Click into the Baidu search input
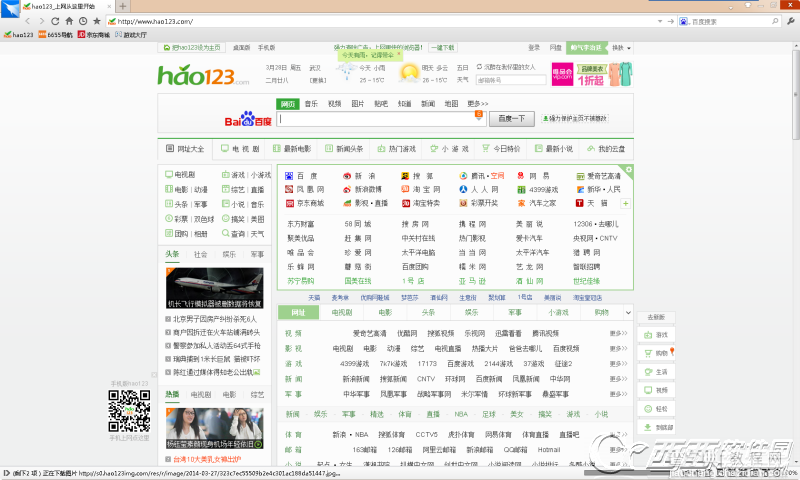 [x=376, y=119]
